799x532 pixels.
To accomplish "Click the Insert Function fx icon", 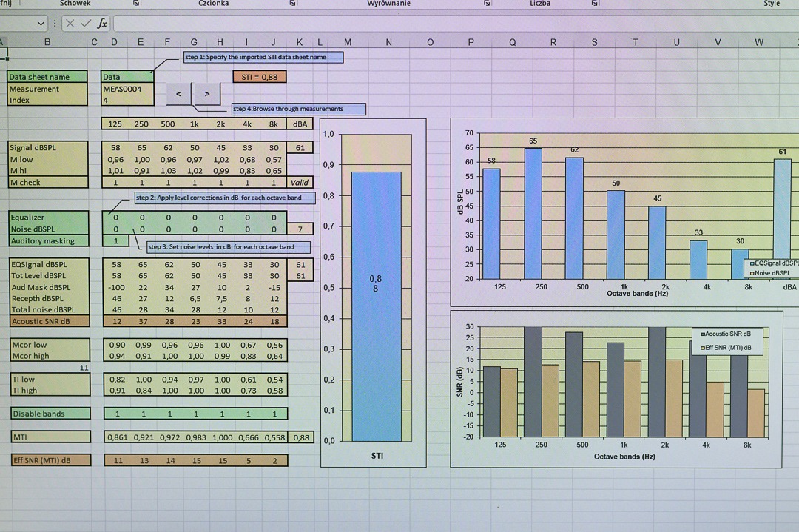I will (x=102, y=24).
